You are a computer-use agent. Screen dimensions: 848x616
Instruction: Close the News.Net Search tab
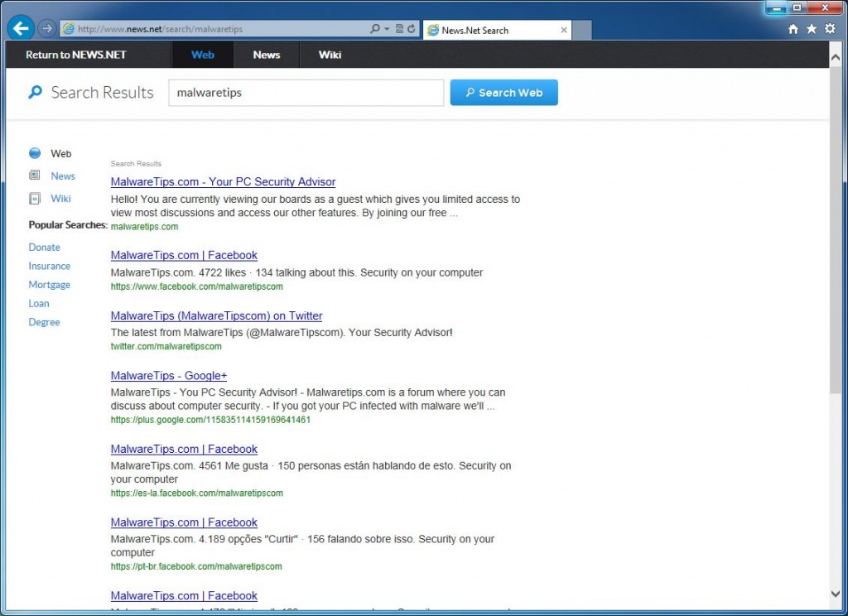[x=564, y=30]
